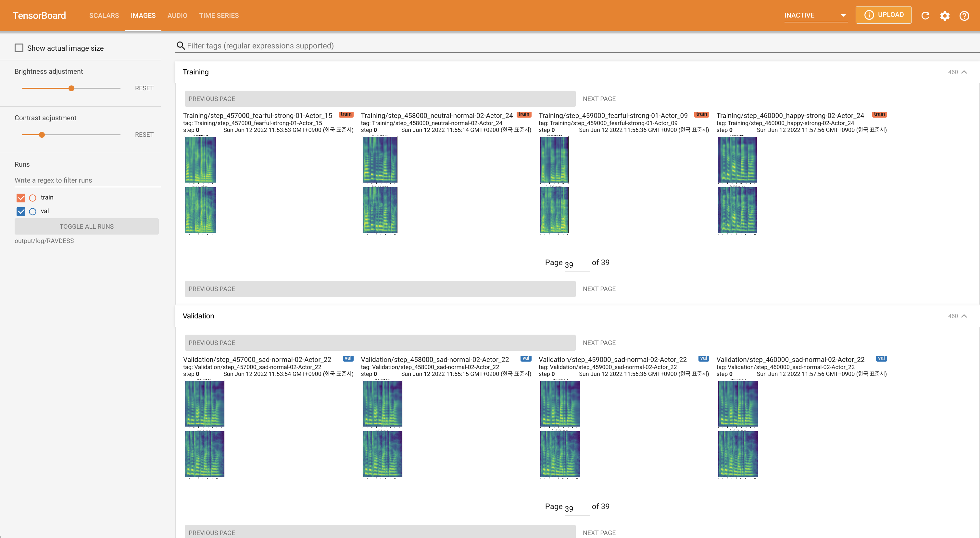
Task: Select the train run radio circle
Action: point(33,198)
